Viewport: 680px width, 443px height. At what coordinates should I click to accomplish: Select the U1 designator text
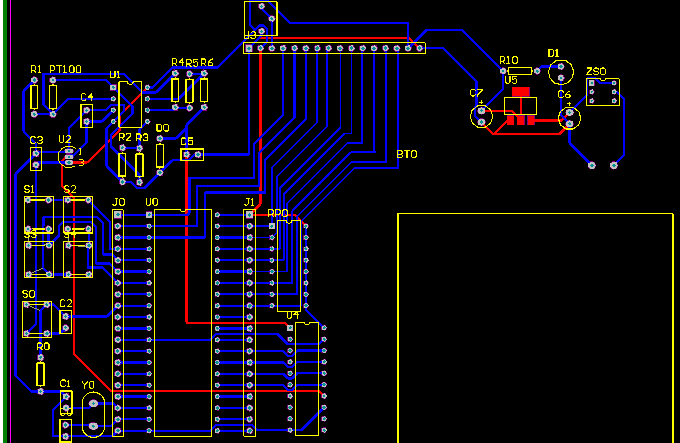click(x=114, y=75)
